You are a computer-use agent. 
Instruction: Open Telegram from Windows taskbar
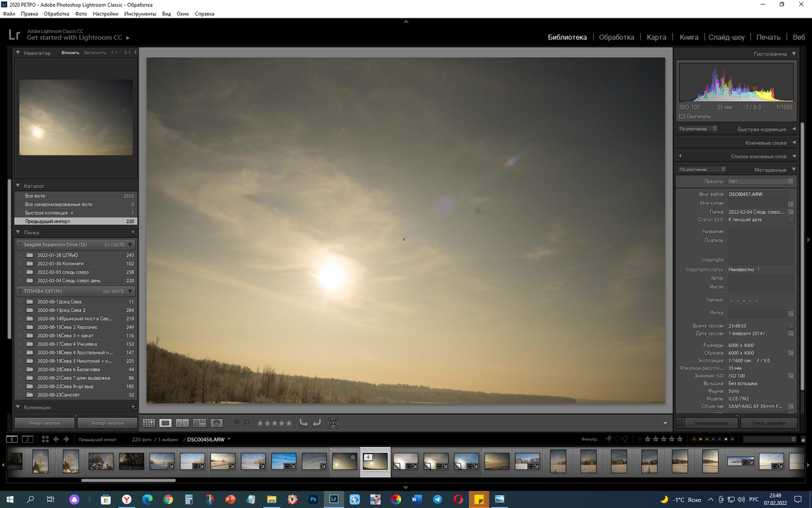point(438,500)
